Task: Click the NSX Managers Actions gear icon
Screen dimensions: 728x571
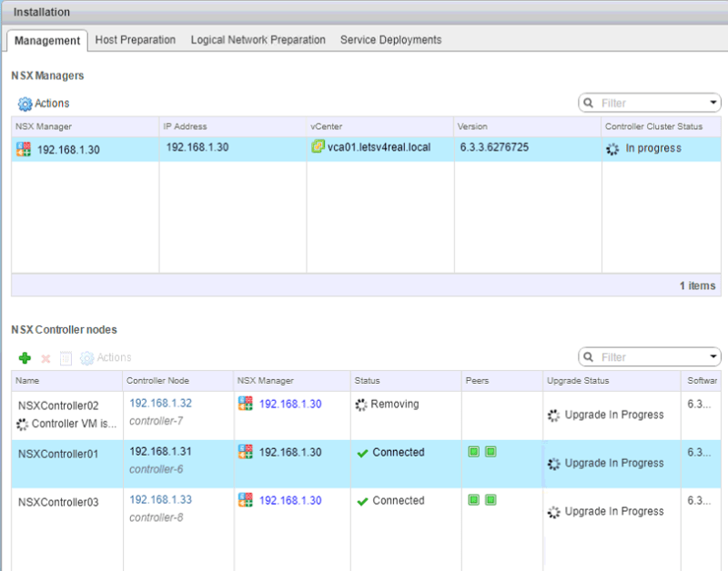Action: tap(25, 104)
